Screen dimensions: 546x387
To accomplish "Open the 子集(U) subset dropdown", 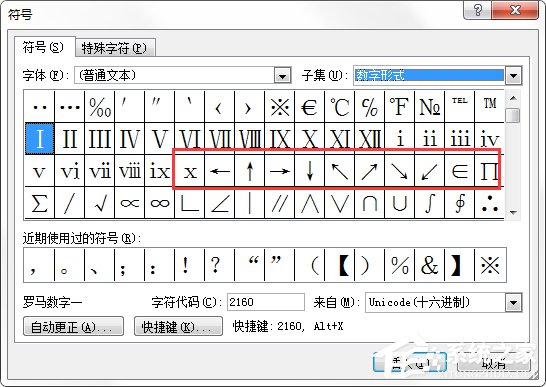I will (514, 75).
